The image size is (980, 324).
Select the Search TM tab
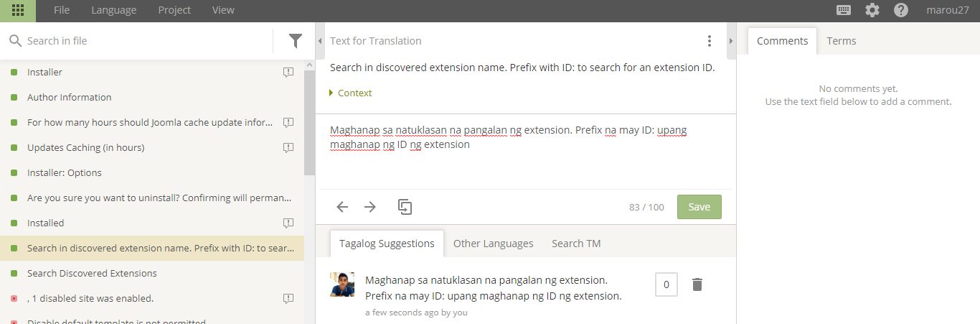tap(576, 244)
